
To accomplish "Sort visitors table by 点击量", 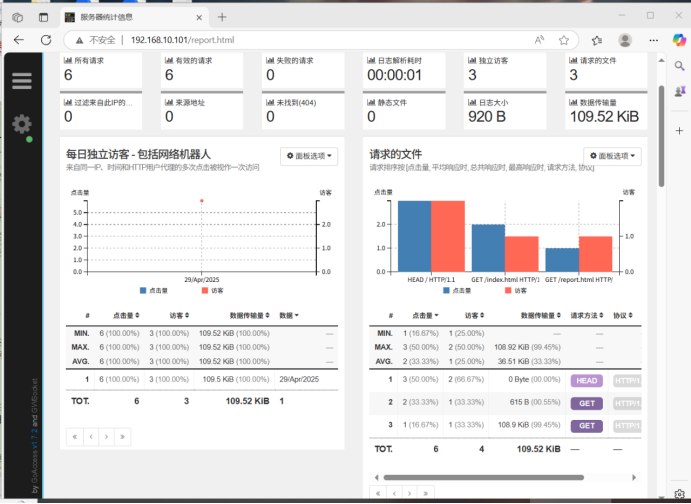I will (x=126, y=315).
